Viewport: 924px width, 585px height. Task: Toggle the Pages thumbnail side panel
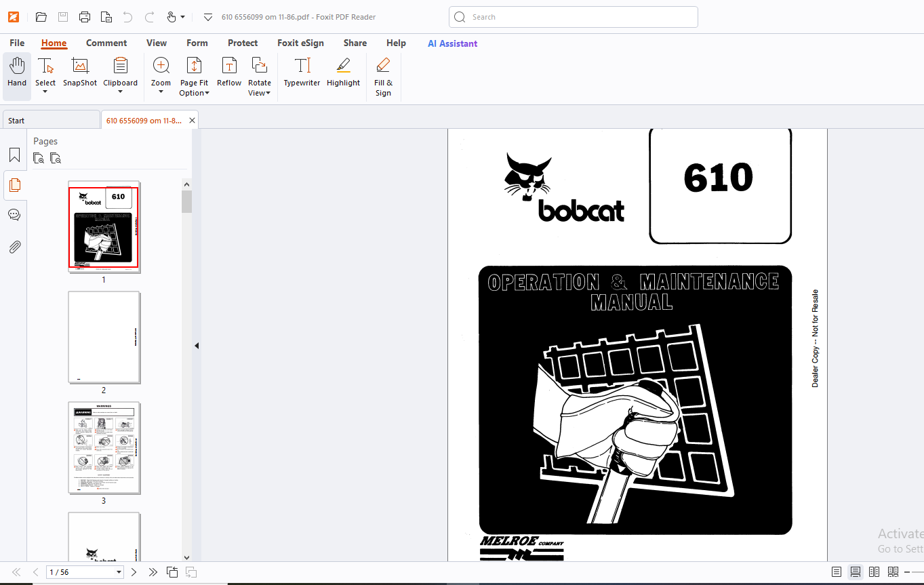pyautogui.click(x=14, y=185)
